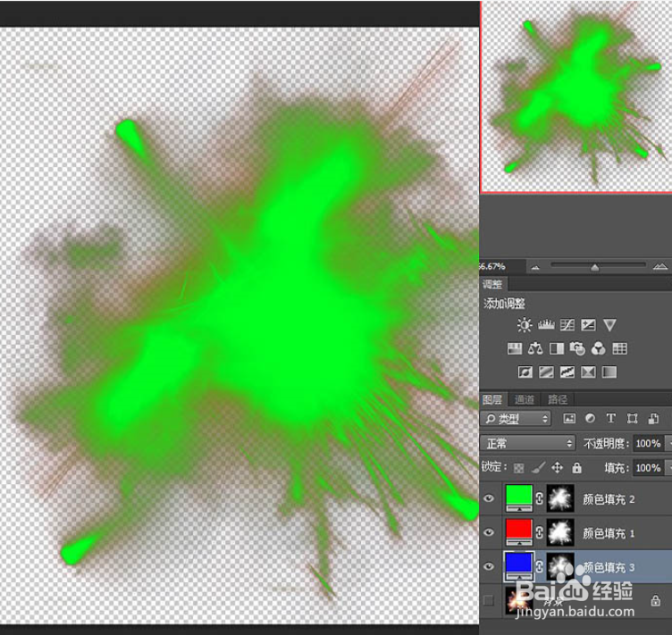672x635 pixels.
Task: Open the 不透明度 slider arrow
Action: coord(668,443)
